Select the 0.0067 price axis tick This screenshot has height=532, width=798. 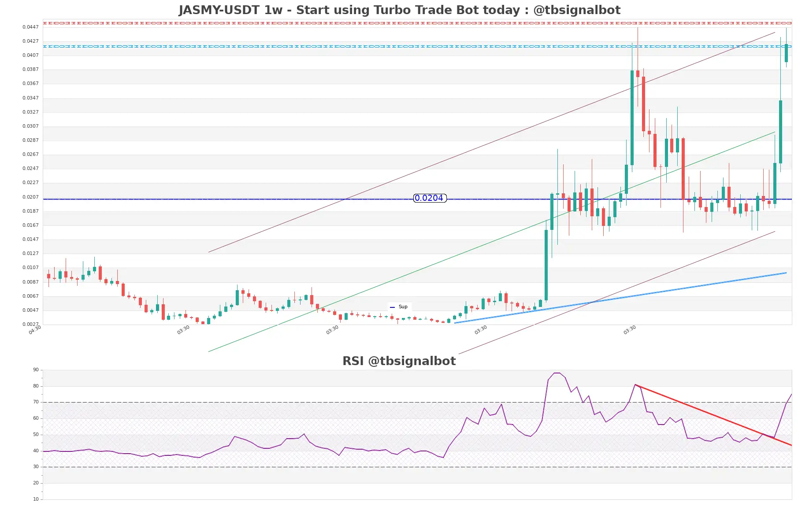(30, 296)
